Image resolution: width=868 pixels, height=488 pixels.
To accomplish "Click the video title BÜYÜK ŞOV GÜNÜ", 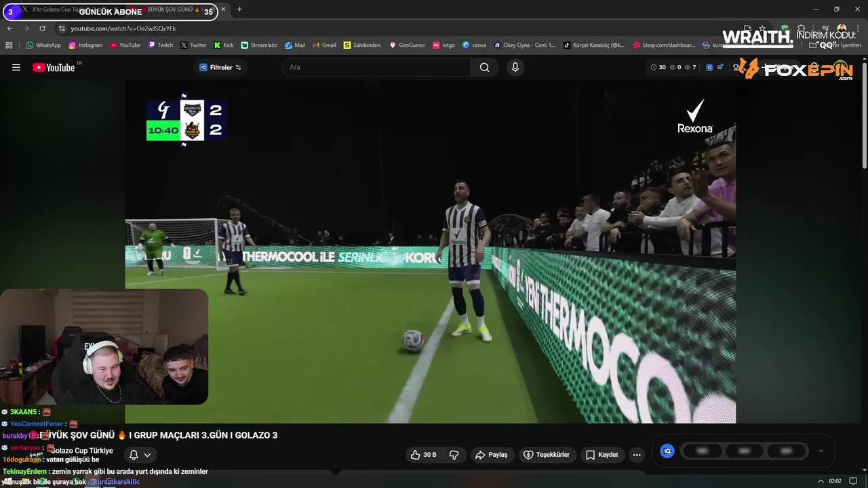I will [x=157, y=435].
